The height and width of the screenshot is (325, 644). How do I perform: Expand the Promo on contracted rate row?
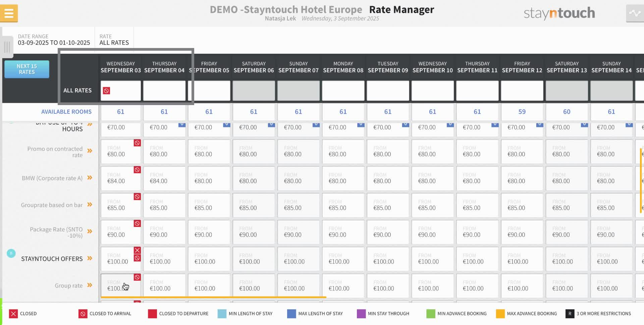90,151
